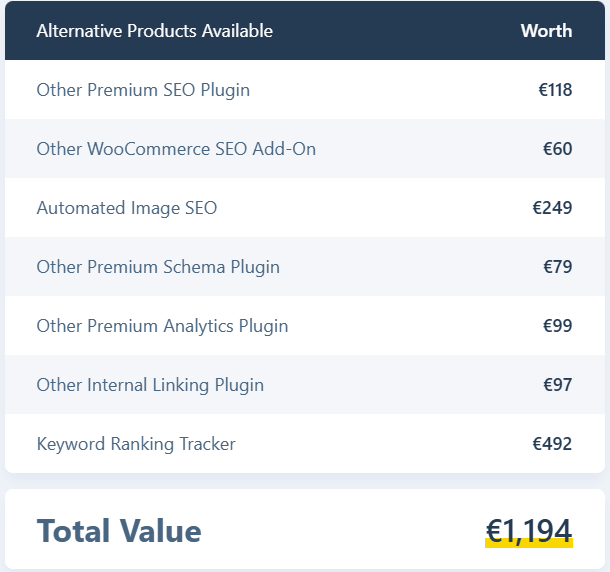
Task: Click the highlighted €1,194 total amount
Action: pyautogui.click(x=529, y=532)
